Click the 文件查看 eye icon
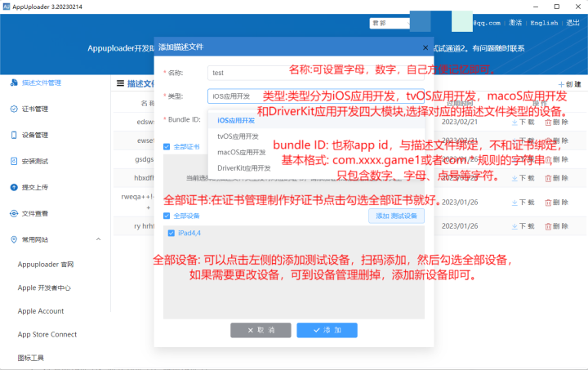Image resolution: width=588 pixels, height=370 pixels. tap(14, 213)
